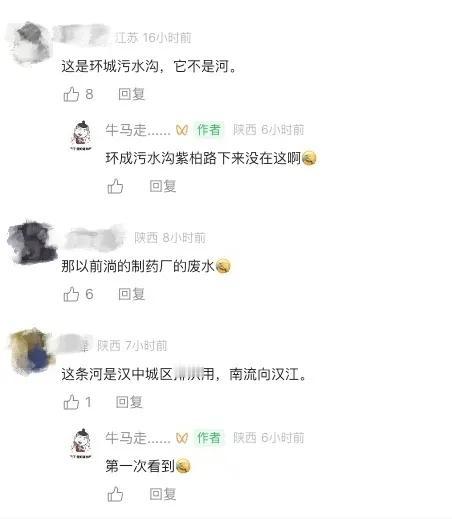Open the blurred avatar of Jiangsu commenter
Viewport: 452px width, 519px height.
[x=29, y=43]
